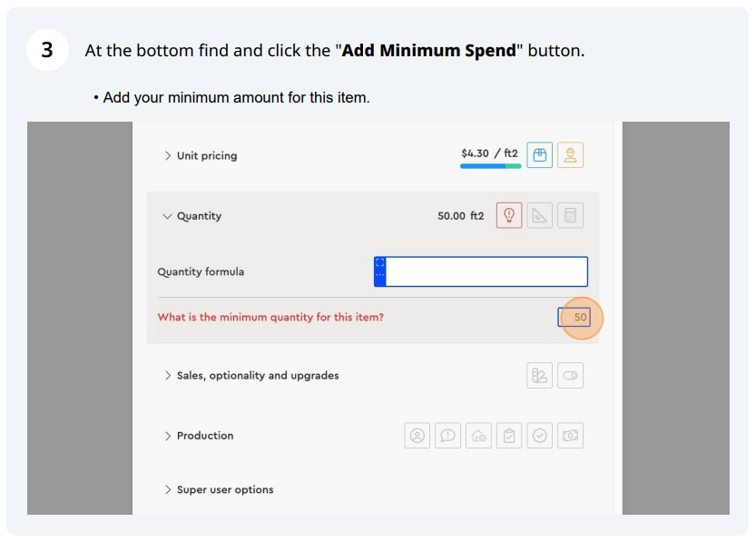Click the speech bubble alert icon in Production

447,436
